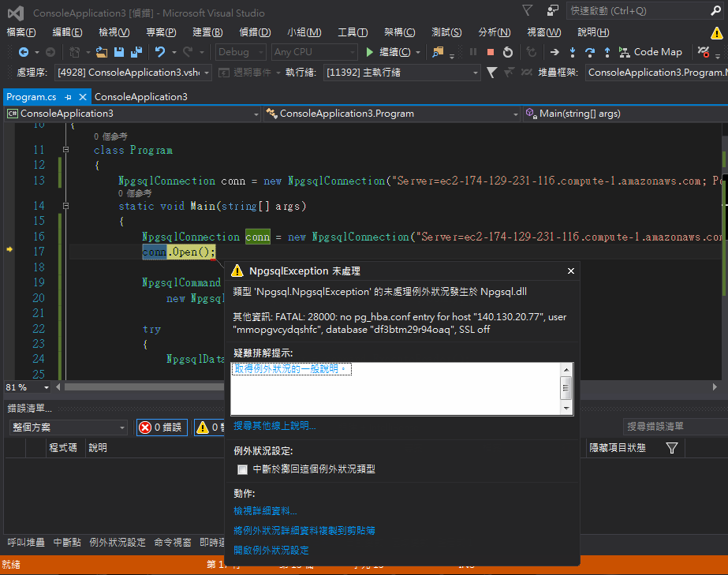
Task: Open the thread dropdown showing 主執行緒
Action: click(x=401, y=73)
